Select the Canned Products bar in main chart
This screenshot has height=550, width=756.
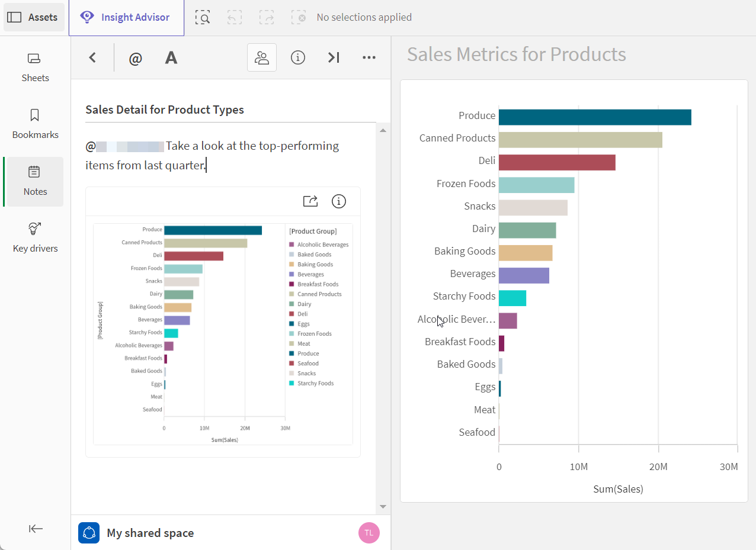point(581,140)
